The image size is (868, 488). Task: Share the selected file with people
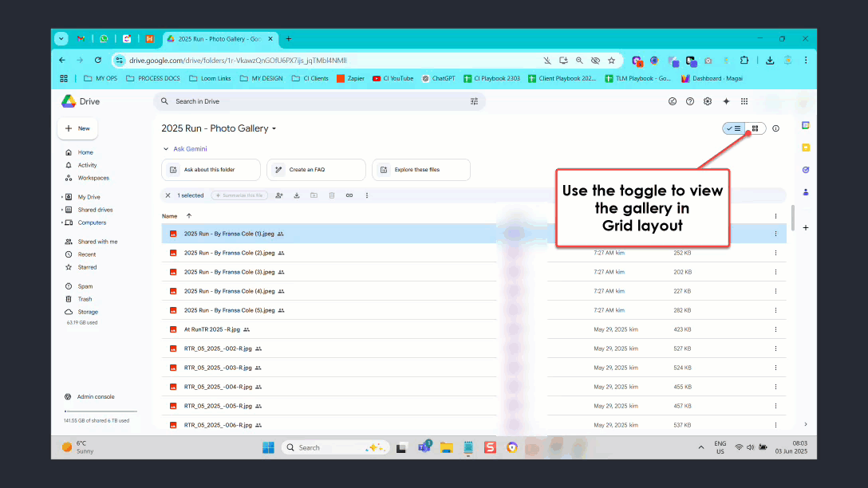click(x=279, y=195)
